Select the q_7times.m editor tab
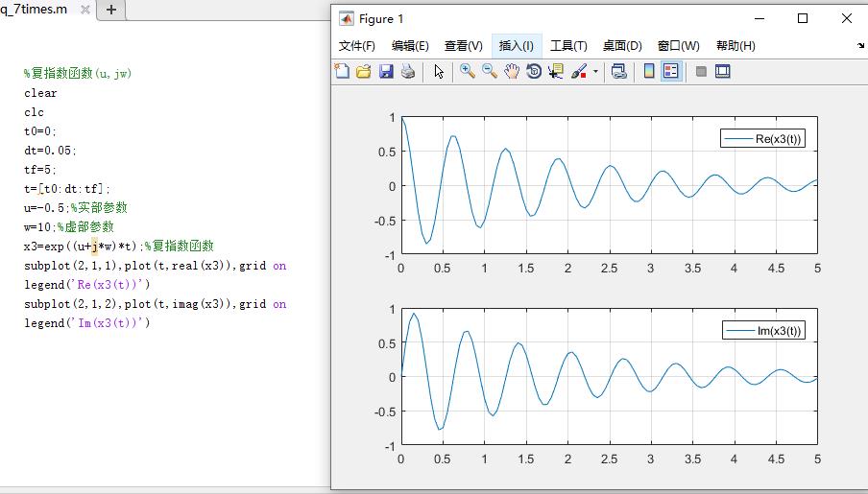 (35, 10)
